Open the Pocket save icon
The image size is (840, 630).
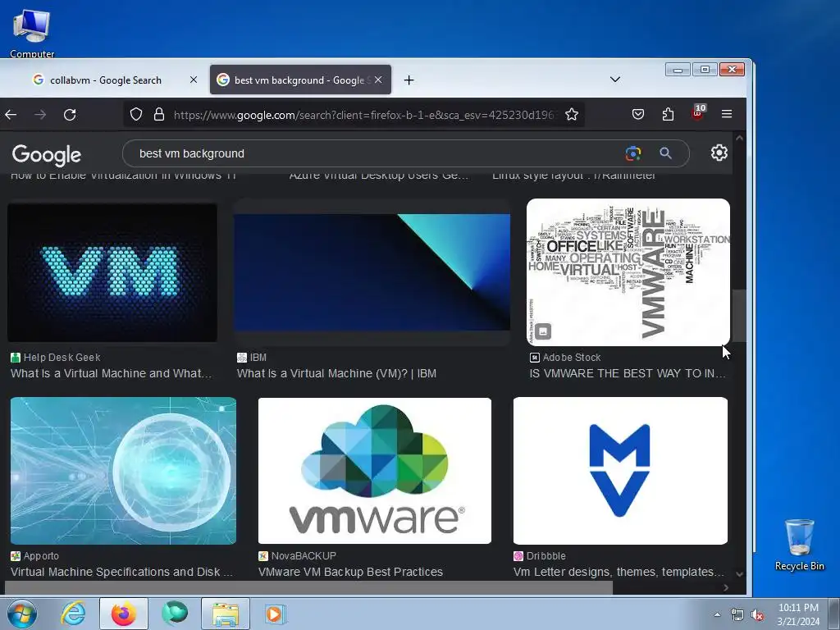(638, 114)
